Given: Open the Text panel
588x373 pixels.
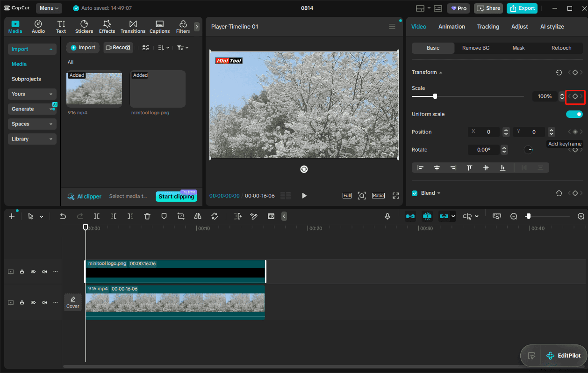Looking at the screenshot, I should (61, 27).
